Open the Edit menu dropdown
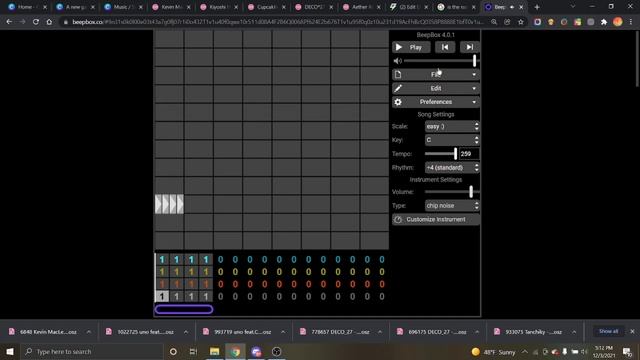 click(436, 88)
